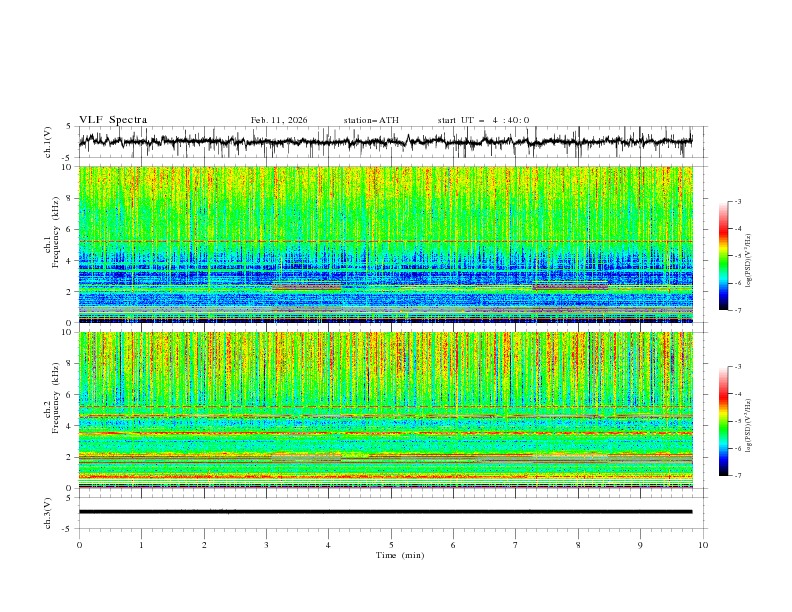Select the date text "Feb. 11, 2026"
Screen dimensions: 792x612
pyautogui.click(x=279, y=120)
